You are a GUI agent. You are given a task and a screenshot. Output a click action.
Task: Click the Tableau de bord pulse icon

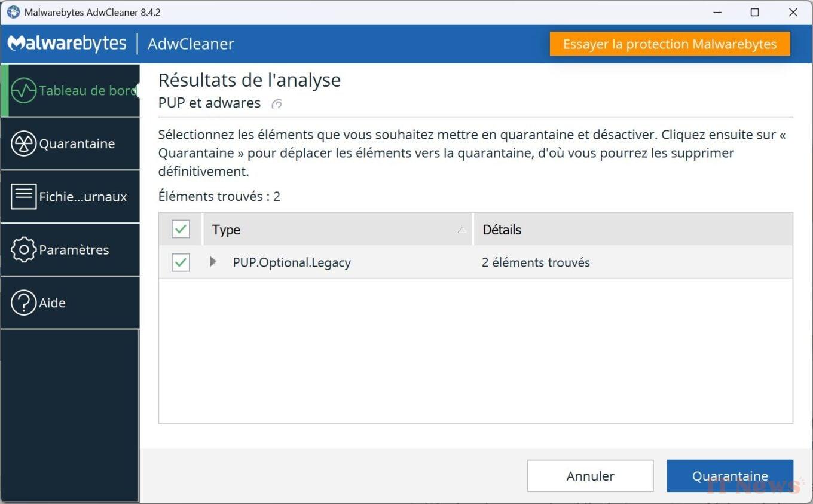click(x=24, y=91)
